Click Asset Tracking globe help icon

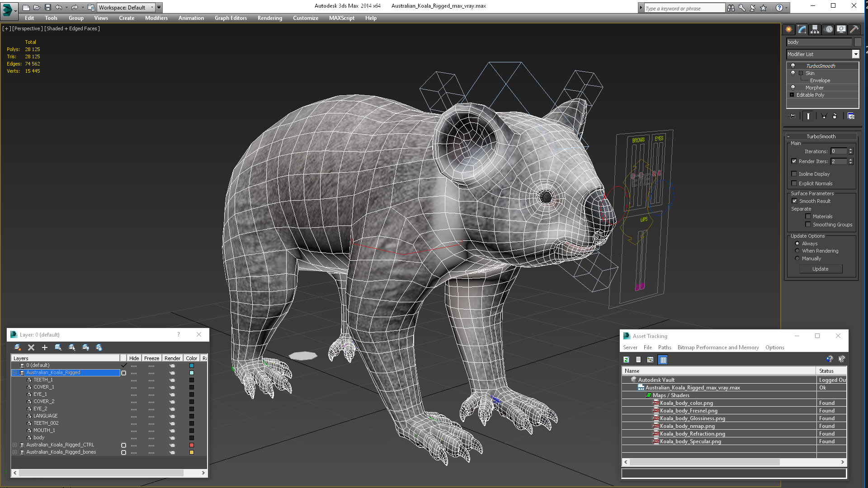(829, 359)
